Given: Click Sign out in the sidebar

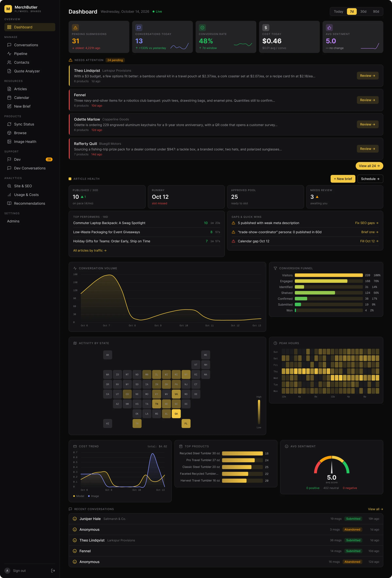Looking at the screenshot, I should tap(19, 570).
